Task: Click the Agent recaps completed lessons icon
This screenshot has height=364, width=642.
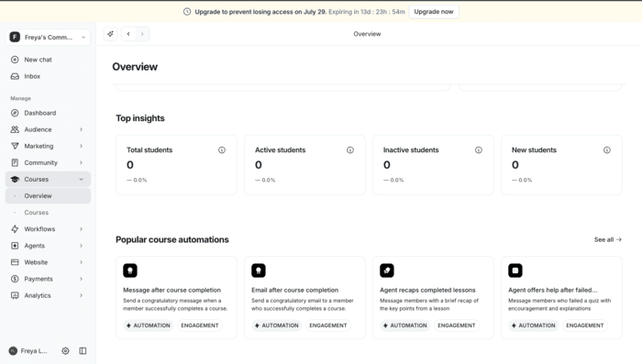Action: point(387,270)
